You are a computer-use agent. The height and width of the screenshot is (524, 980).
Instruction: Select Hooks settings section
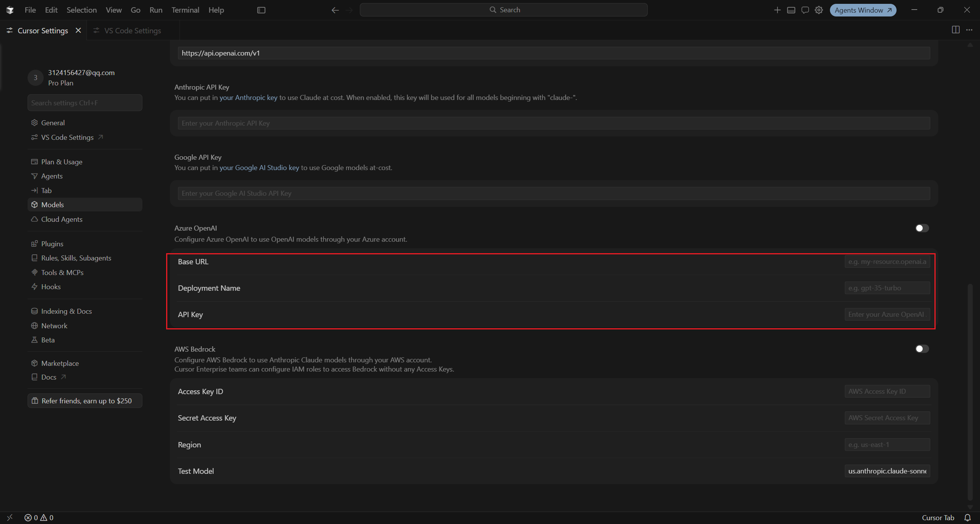click(x=85, y=287)
